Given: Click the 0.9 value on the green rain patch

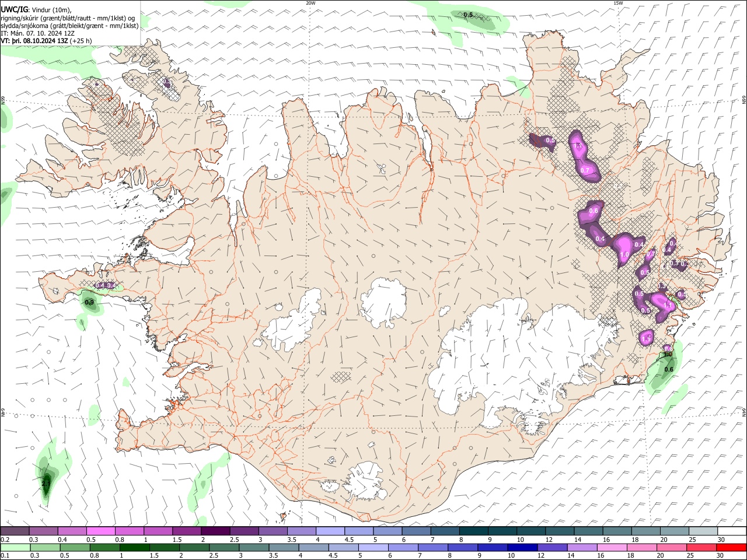Looking at the screenshot, I should pos(89,302).
